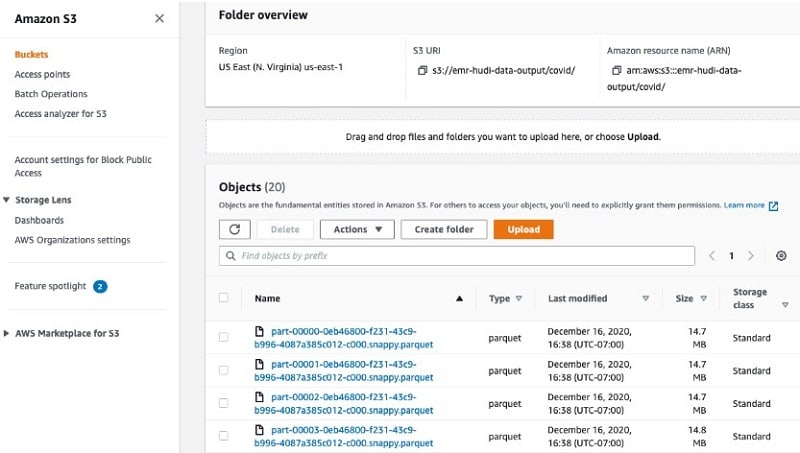Click Create folder button

click(x=444, y=230)
